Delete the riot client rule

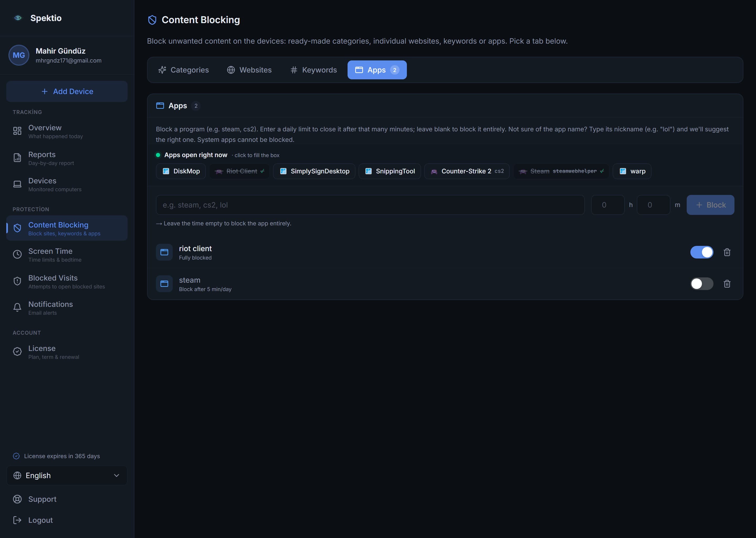pos(727,252)
